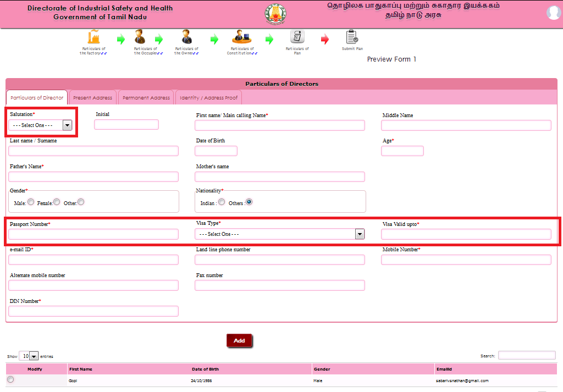
Task: Open the Particulars of the Factory step icon
Action: tap(93, 37)
